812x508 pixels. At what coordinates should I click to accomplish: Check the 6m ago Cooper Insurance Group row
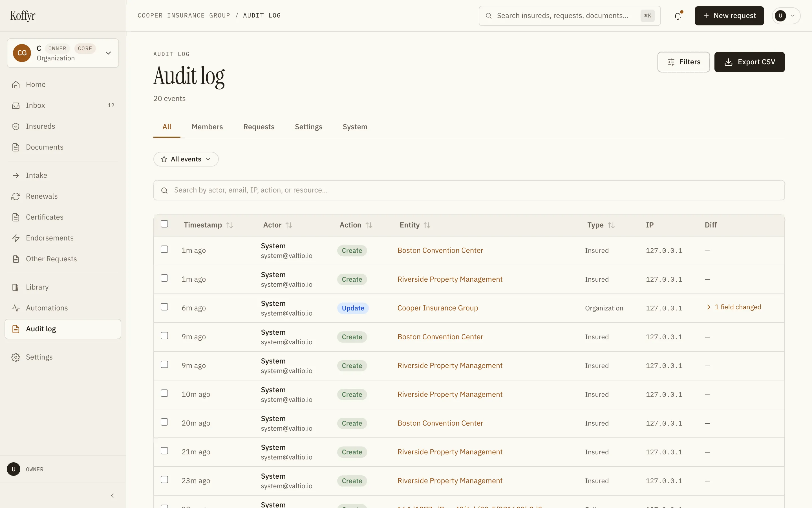tap(164, 307)
